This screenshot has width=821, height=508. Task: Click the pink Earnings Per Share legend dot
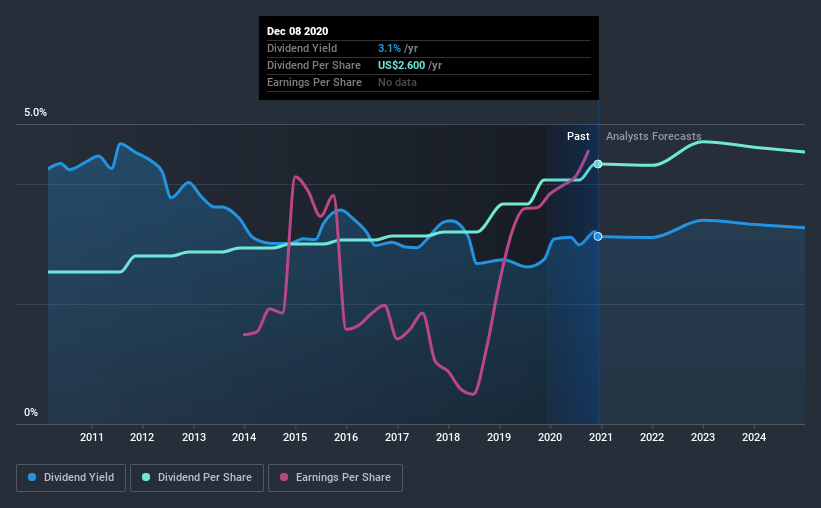pyautogui.click(x=284, y=477)
